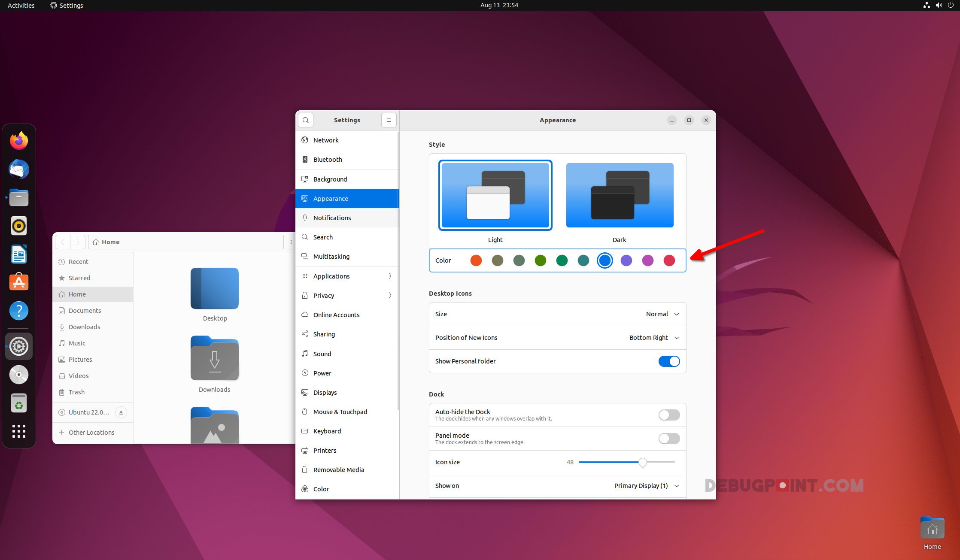Viewport: 960px width, 560px height.
Task: Select the purple accent color circle
Action: coord(626,260)
